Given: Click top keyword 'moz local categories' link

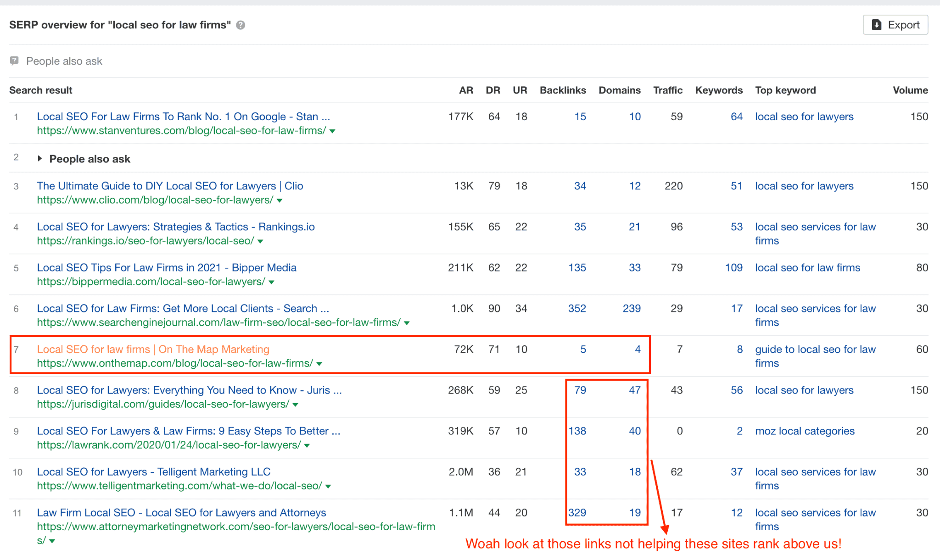Looking at the screenshot, I should (x=805, y=431).
